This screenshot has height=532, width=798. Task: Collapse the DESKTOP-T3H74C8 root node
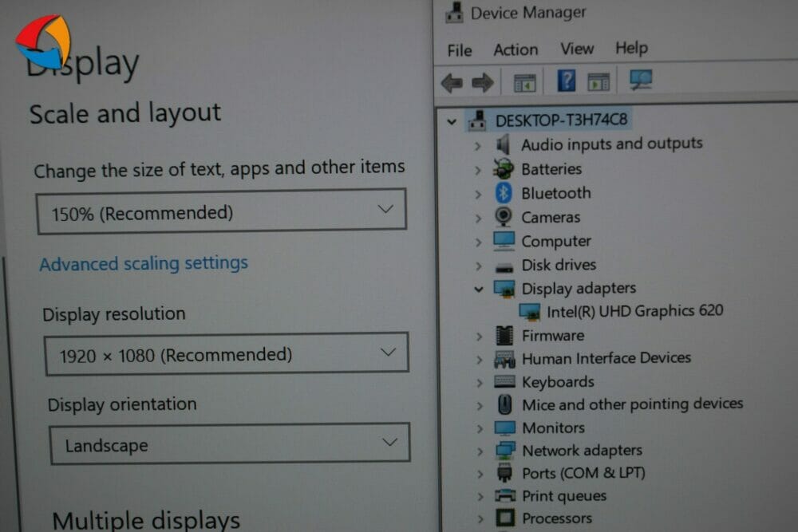452,121
